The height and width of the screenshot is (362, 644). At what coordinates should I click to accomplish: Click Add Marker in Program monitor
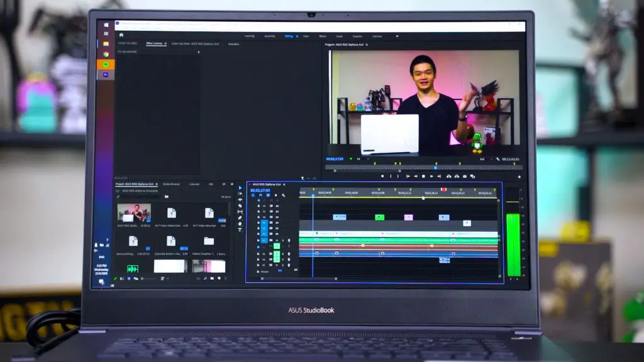tap(382, 177)
